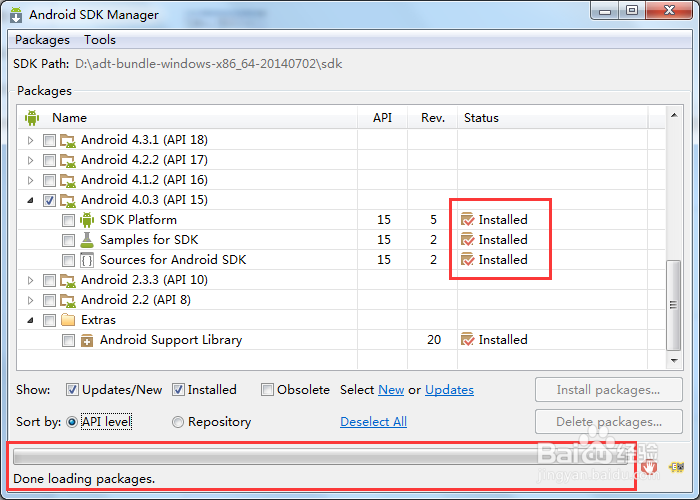Screen dimensions: 700x500
Task: Click the flask icon beside Samples for SDK
Action: pyautogui.click(x=87, y=240)
